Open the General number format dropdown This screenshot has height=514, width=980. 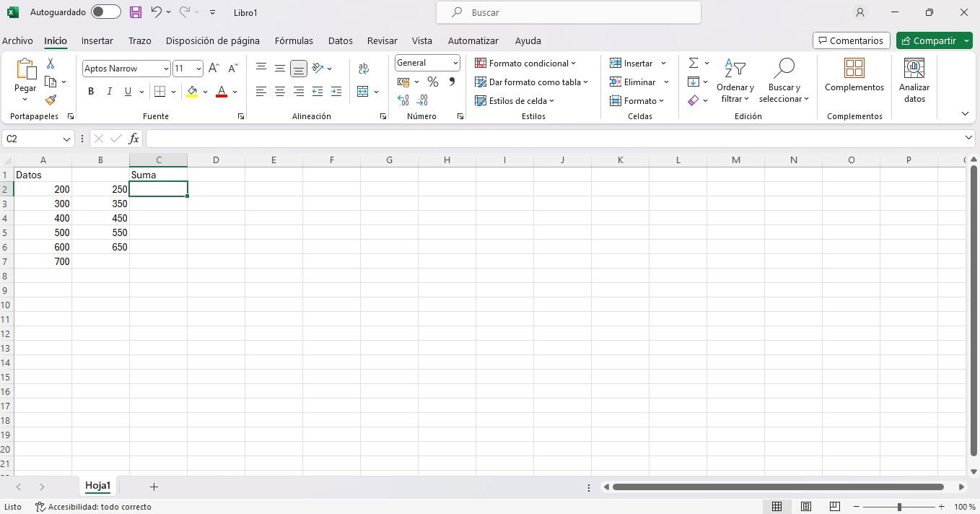tap(455, 63)
